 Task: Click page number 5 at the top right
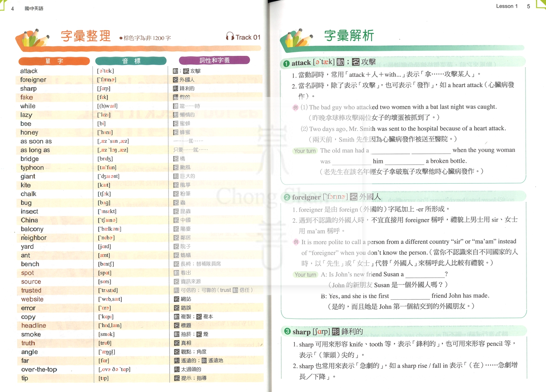point(528,6)
